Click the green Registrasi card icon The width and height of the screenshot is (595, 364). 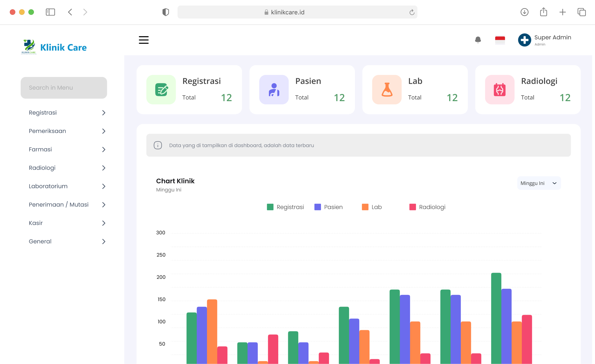point(161,90)
